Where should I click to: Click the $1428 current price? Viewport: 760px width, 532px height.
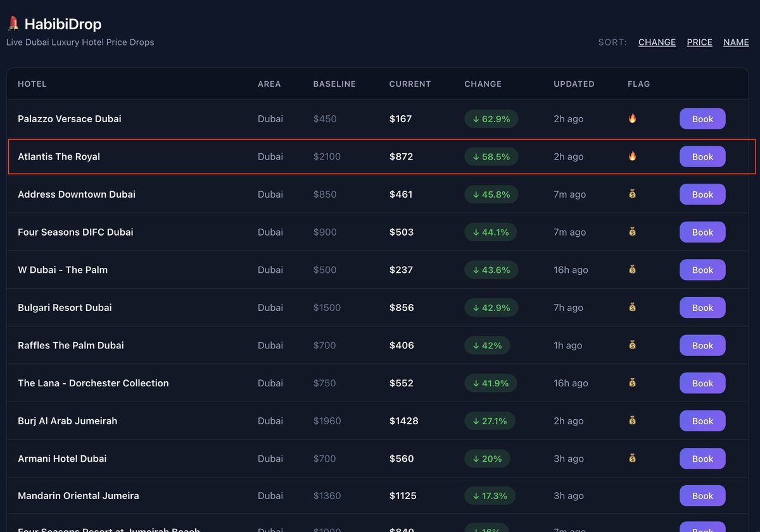click(404, 421)
